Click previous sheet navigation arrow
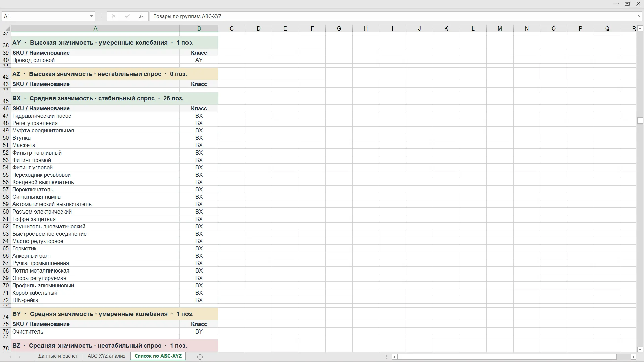Screen dimensions: 644x362 click(x=10, y=357)
